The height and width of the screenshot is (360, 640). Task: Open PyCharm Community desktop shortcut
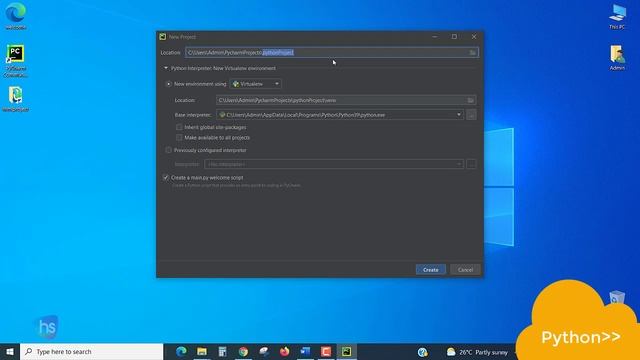click(x=16, y=61)
